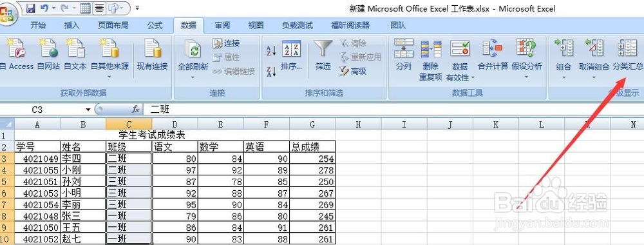Remove duplicates with 删除重复项

[431, 59]
